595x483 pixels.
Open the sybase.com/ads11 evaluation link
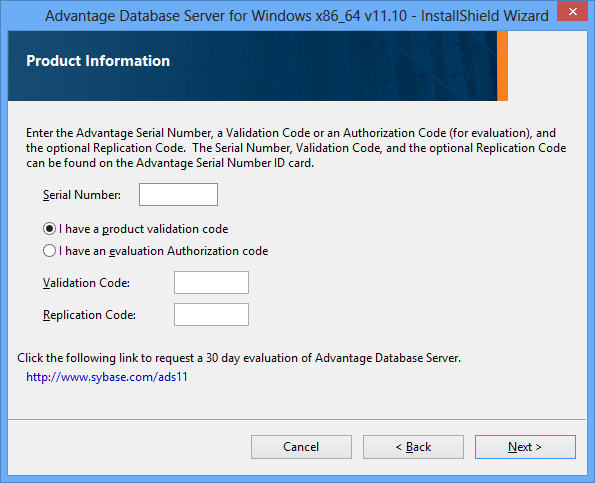coord(107,377)
